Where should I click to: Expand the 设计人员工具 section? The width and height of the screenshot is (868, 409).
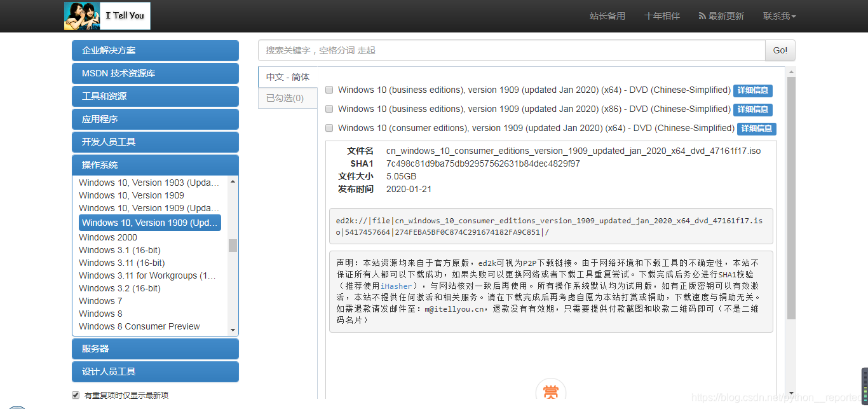point(155,371)
